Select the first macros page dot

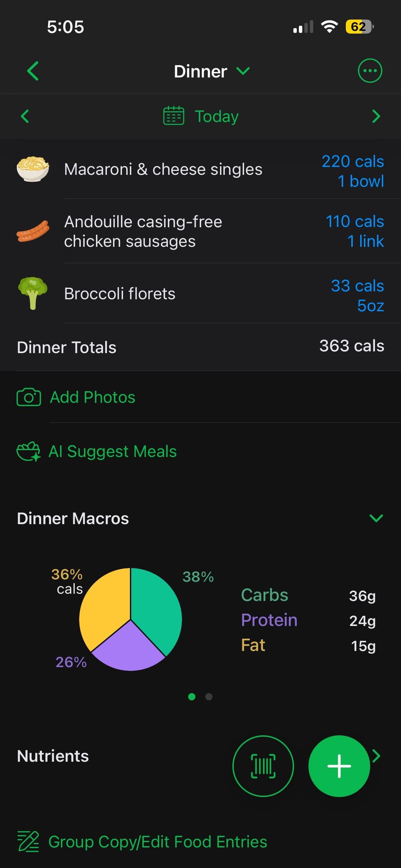192,697
